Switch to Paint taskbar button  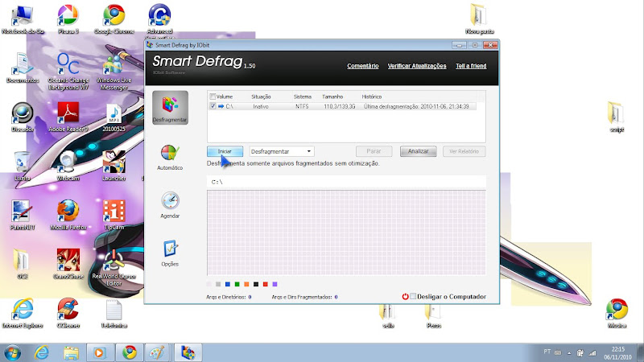[156, 352]
